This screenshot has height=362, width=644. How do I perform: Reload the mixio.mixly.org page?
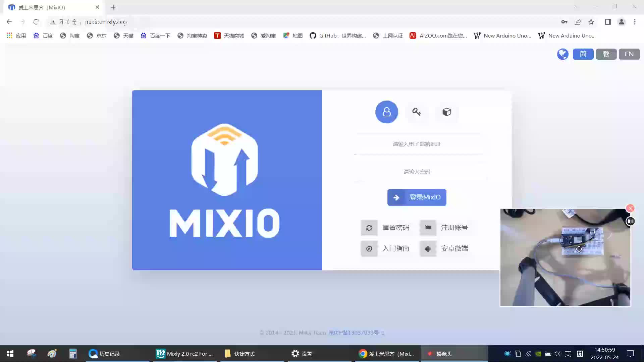36,22
